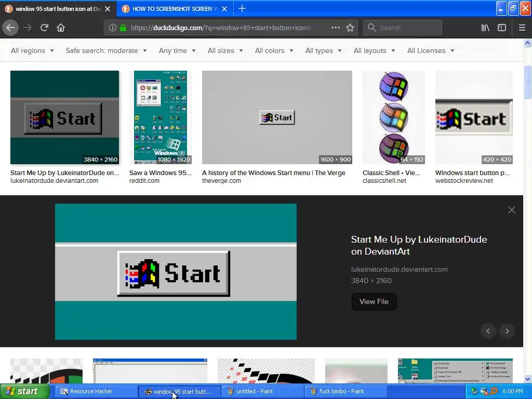Select the Windows 98 desktop thumbnail
532x399 pixels.
pos(161,117)
